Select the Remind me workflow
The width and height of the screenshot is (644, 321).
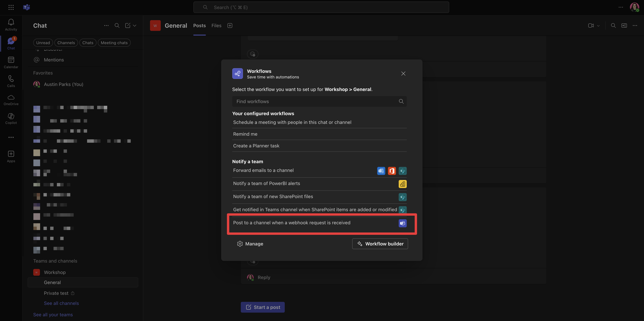click(319, 134)
